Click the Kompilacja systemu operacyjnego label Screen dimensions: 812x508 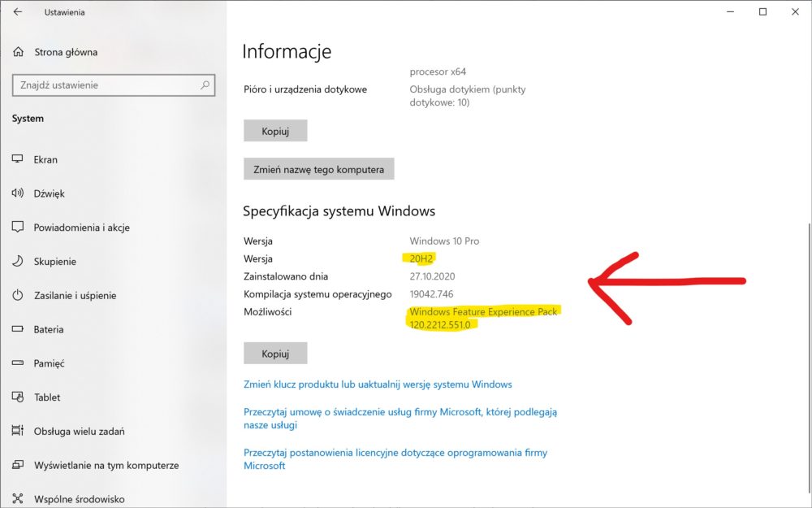point(317,294)
